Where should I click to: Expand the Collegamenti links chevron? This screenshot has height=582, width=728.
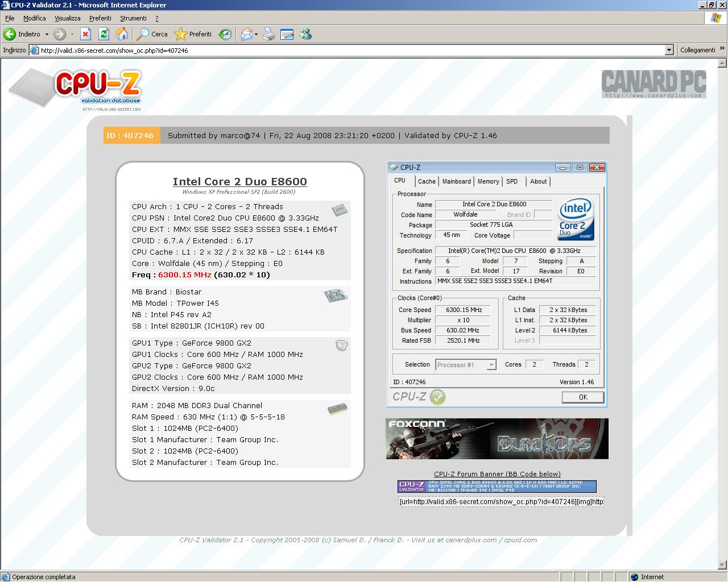(x=722, y=50)
